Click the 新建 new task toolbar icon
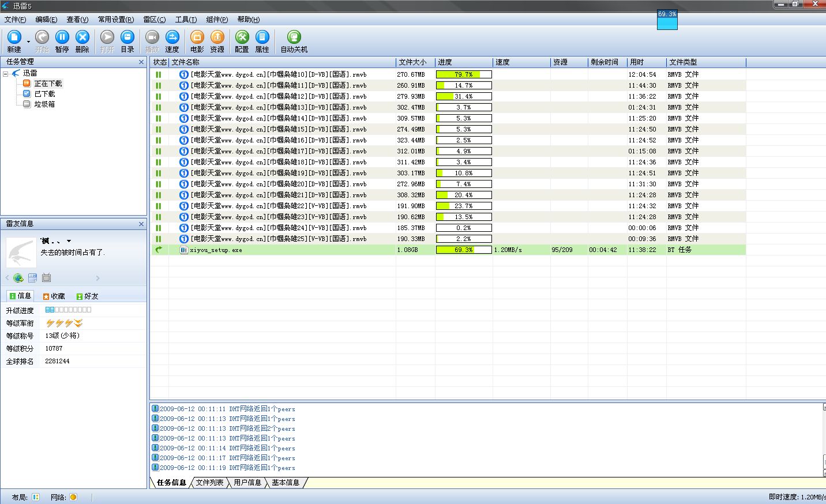 [x=14, y=37]
